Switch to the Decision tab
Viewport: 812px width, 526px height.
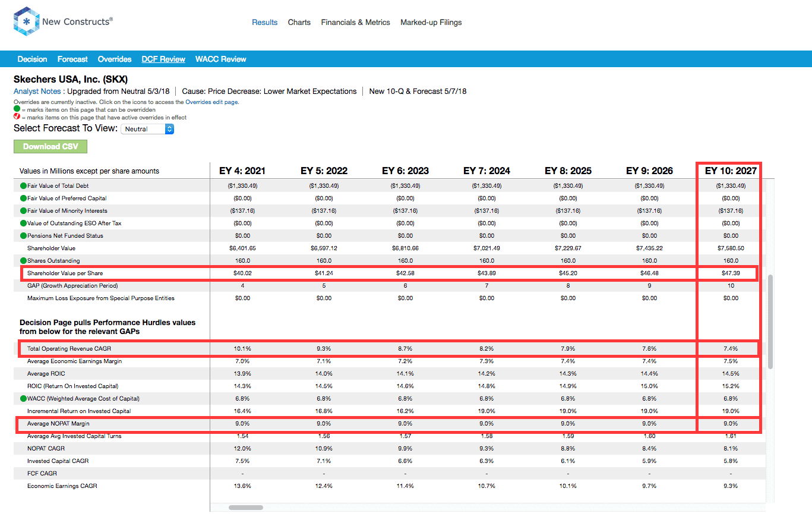(x=32, y=59)
